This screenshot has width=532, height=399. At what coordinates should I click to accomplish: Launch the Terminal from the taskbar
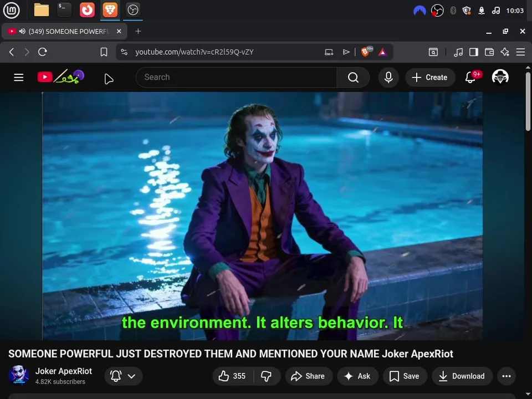click(x=64, y=10)
